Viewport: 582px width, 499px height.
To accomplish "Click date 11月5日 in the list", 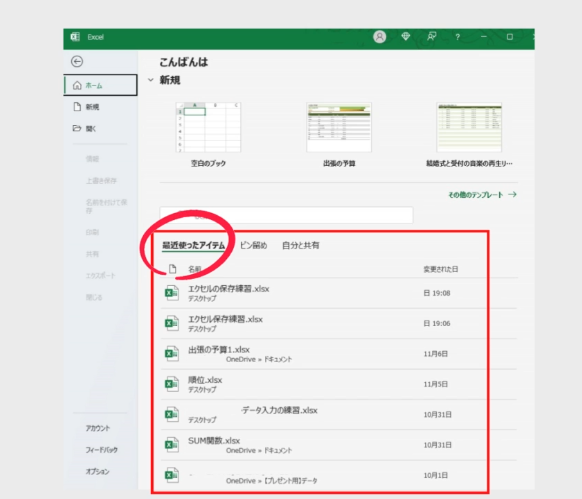I will pyautogui.click(x=436, y=384).
